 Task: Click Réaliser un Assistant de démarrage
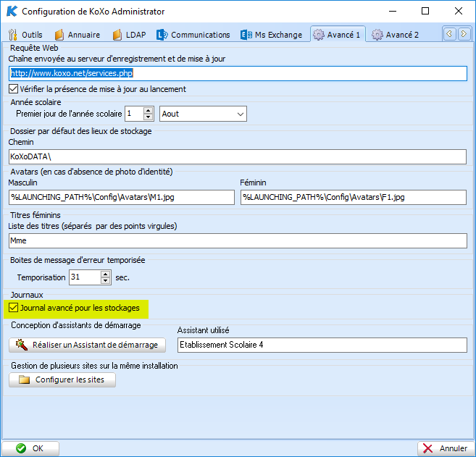coord(87,345)
